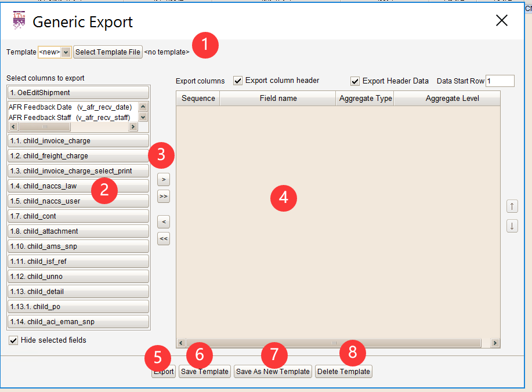Click the Data Start Row input field

coord(500,81)
